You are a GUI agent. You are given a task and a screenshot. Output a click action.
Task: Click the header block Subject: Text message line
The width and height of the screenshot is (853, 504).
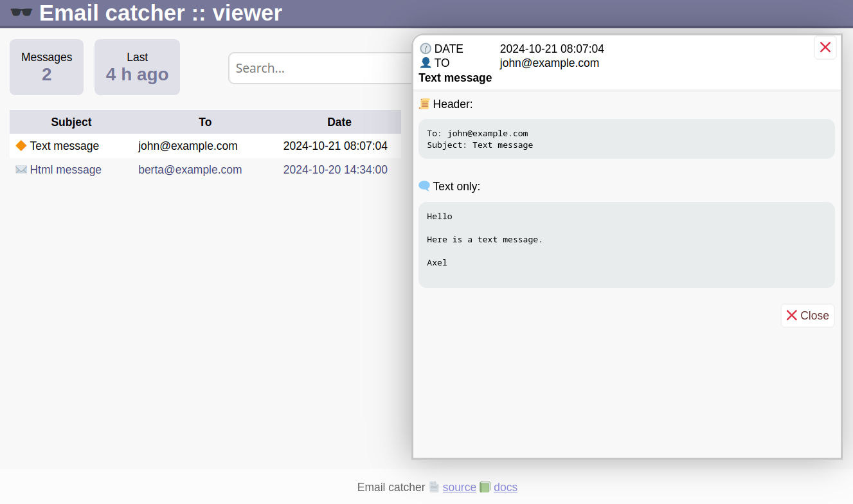pyautogui.click(x=480, y=145)
